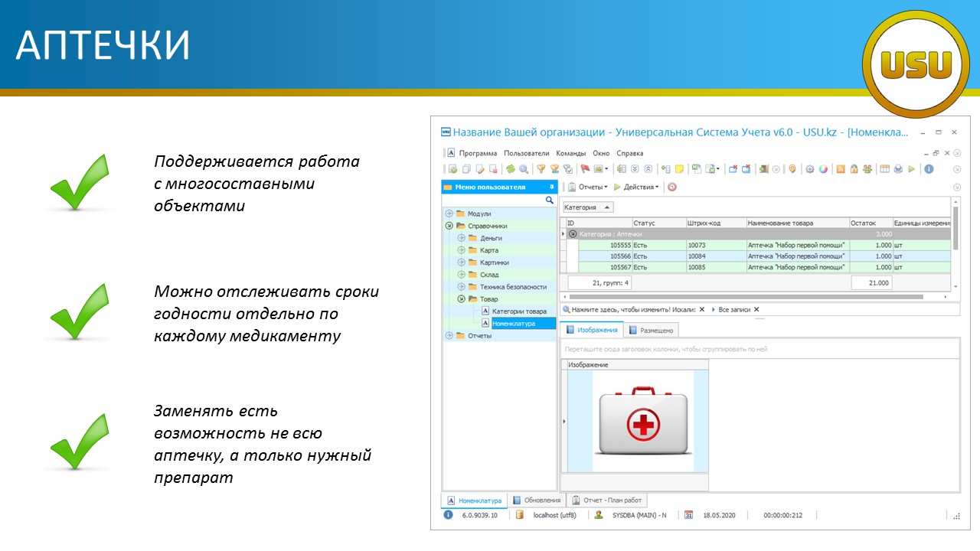Click the green Refresh arrows icon
The width and height of the screenshot is (980, 551).
[511, 169]
